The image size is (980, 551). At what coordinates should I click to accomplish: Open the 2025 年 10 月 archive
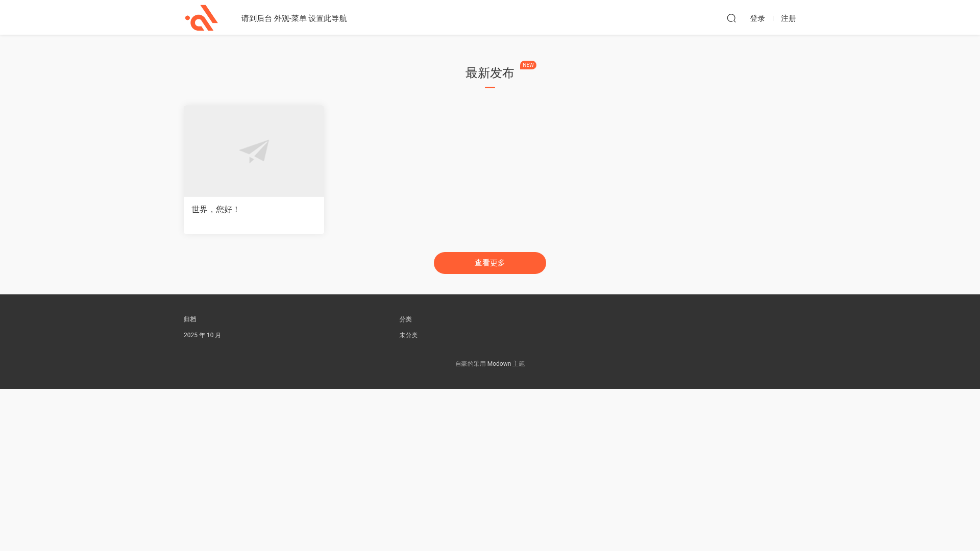[x=202, y=335]
